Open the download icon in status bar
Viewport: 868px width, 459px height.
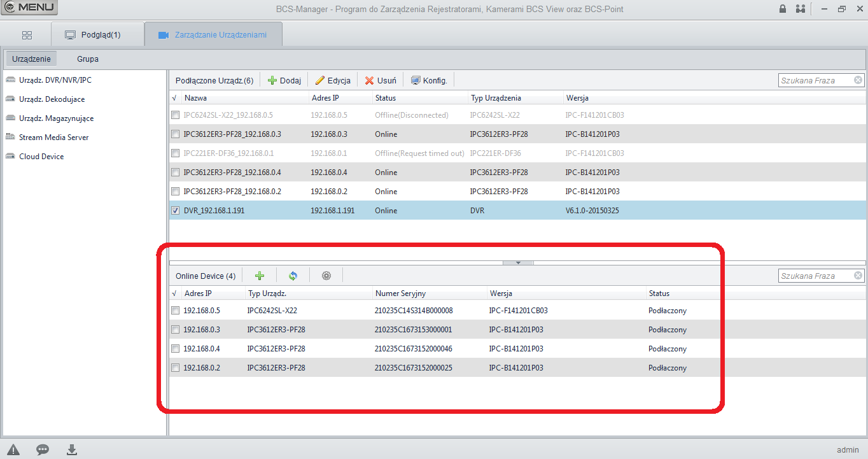pyautogui.click(x=72, y=449)
